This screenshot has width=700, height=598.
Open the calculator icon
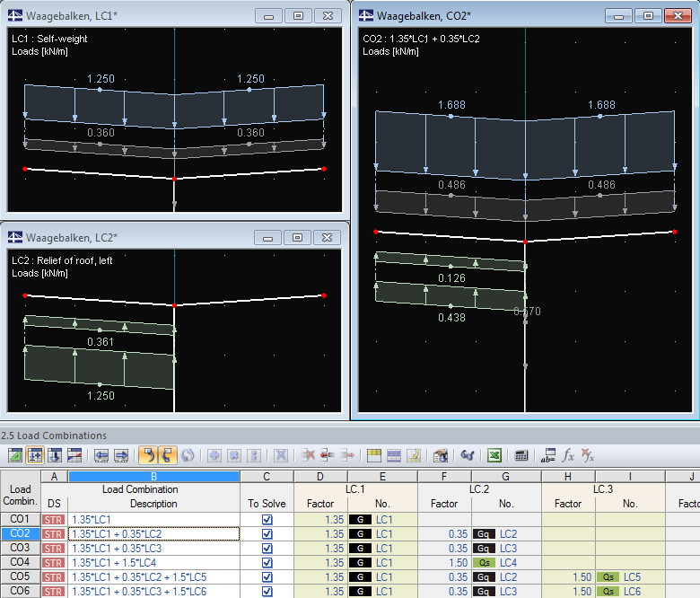(521, 455)
